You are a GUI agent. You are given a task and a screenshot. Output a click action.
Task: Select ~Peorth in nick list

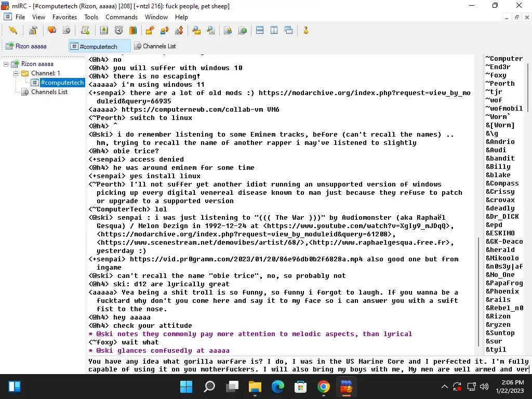point(500,84)
